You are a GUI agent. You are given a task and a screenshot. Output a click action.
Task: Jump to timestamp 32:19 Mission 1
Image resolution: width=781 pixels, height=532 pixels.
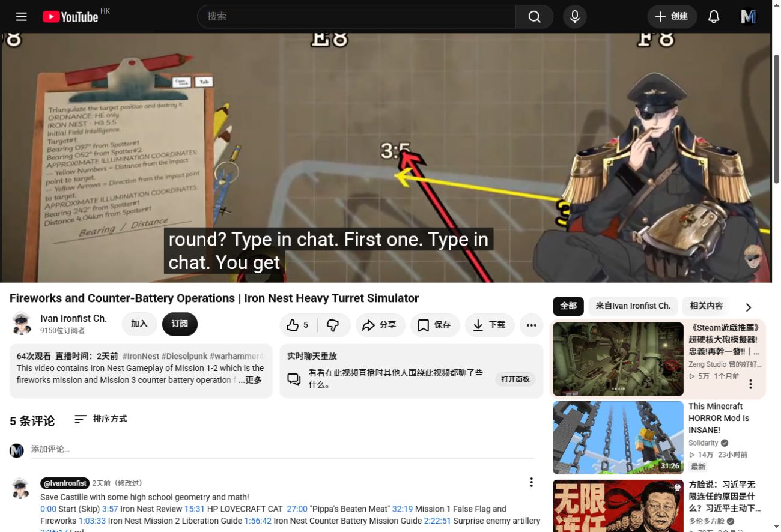click(403, 509)
